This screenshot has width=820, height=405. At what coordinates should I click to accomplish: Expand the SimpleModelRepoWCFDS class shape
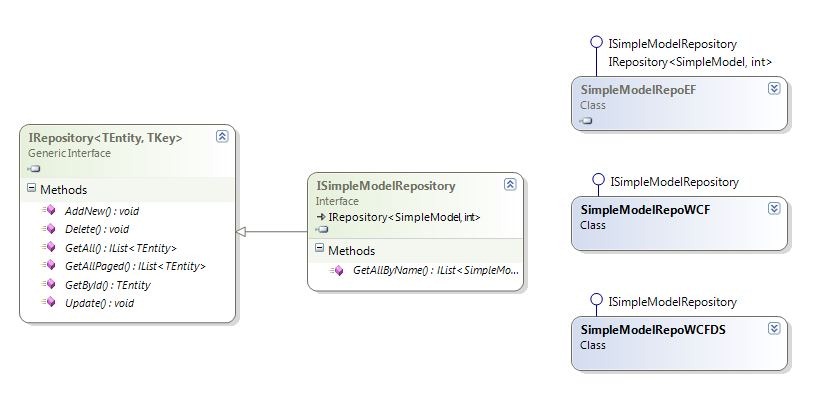(774, 329)
